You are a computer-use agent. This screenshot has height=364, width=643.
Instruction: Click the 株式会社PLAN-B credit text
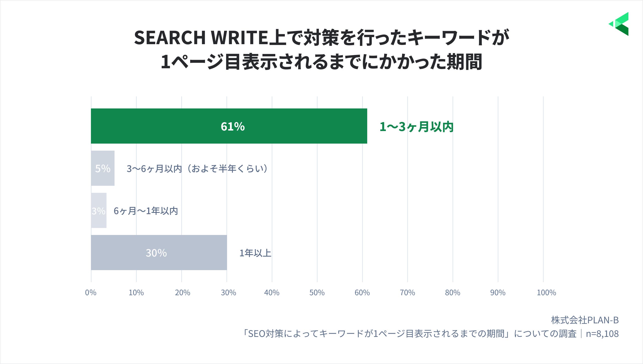click(x=585, y=320)
